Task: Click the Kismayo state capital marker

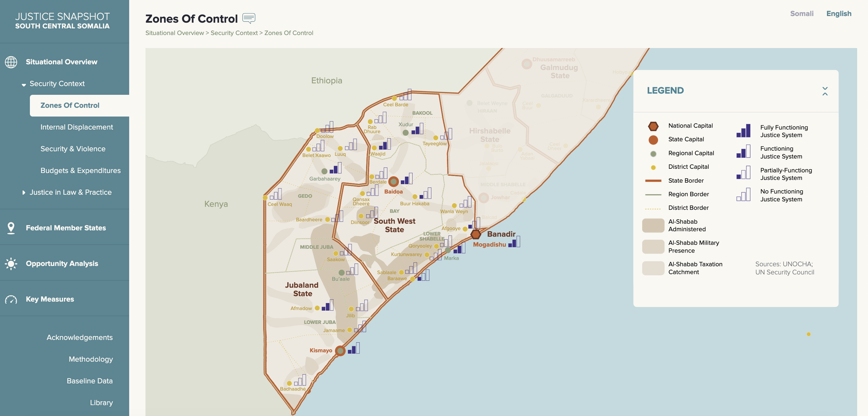Action: (x=340, y=351)
